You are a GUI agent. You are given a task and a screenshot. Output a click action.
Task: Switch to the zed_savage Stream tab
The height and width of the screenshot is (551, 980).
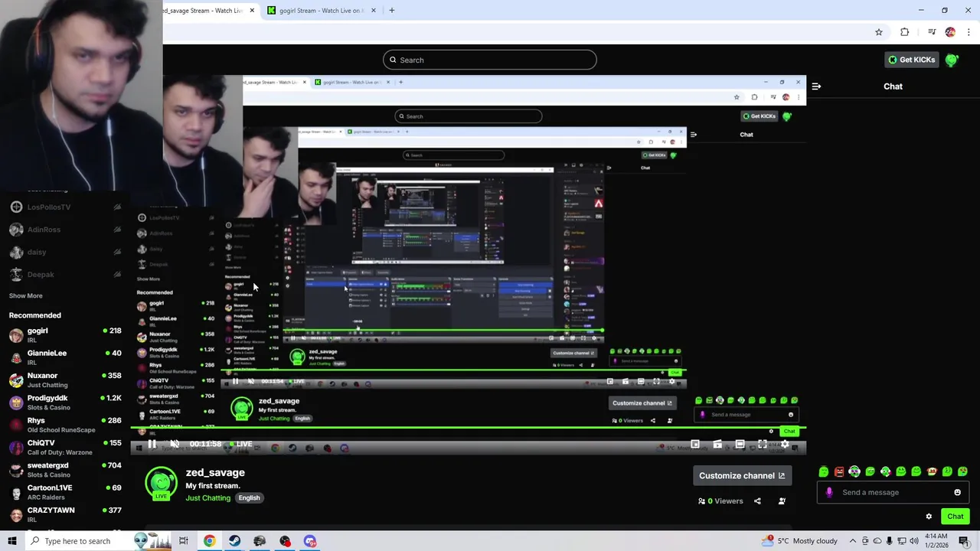point(207,11)
